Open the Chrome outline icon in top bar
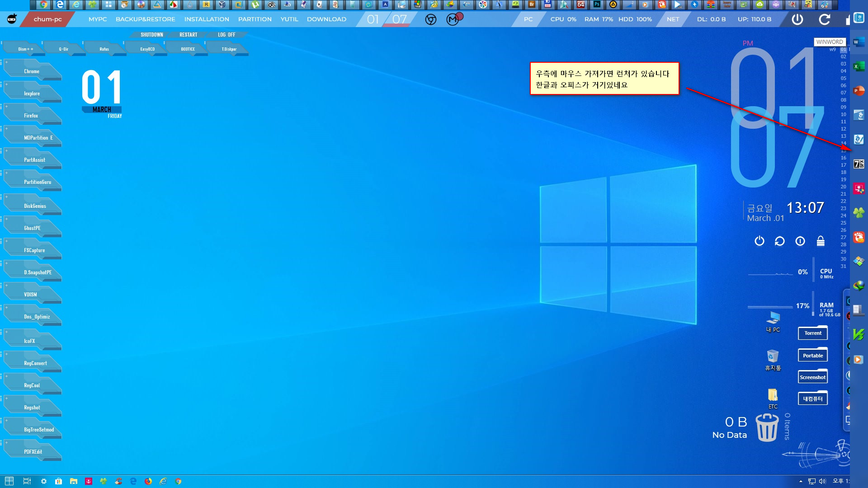Image resolution: width=868 pixels, height=488 pixels. click(431, 19)
